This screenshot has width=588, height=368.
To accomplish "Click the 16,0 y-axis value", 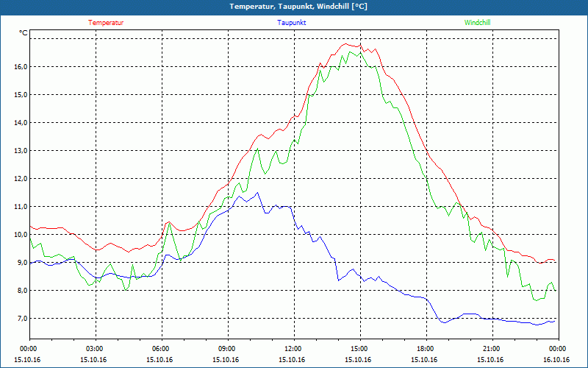I will click(x=21, y=67).
